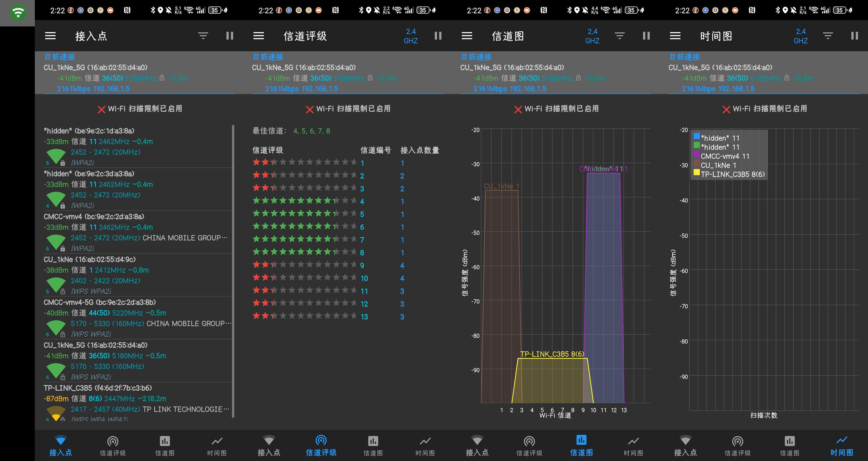868x461 pixels.
Task: Tap Wi-Fi 扫描限制已启用 notice on 接入点 screen
Action: tap(140, 109)
